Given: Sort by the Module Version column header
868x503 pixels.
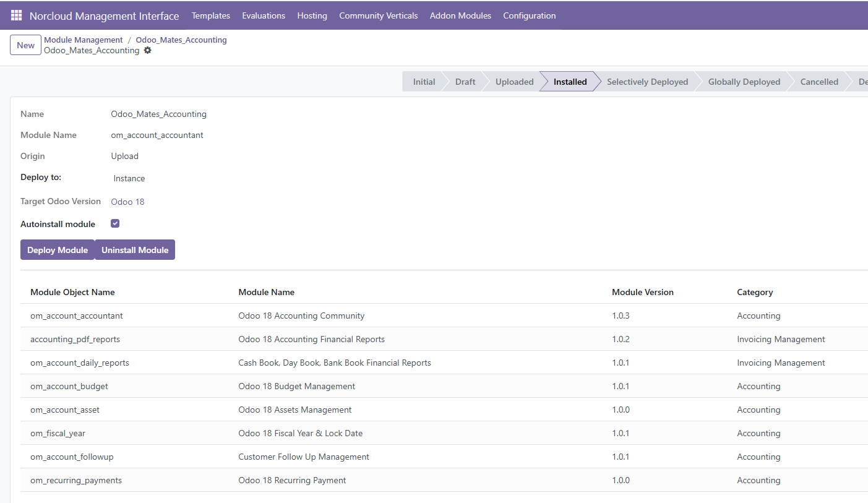Looking at the screenshot, I should pyautogui.click(x=643, y=292).
